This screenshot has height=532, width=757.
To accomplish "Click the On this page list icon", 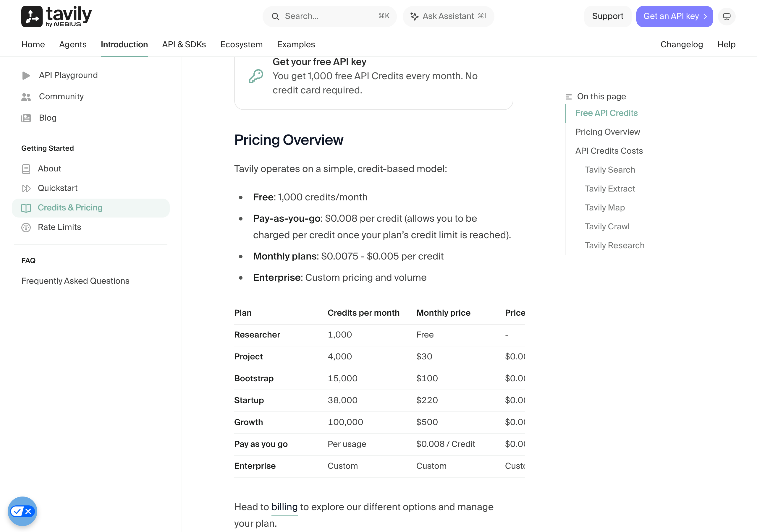I will tap(569, 97).
